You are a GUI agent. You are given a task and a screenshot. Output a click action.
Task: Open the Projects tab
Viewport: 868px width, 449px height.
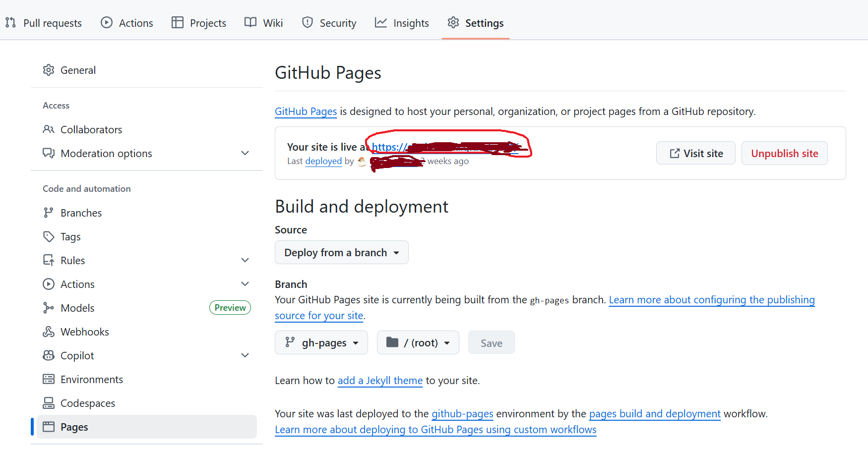coord(198,23)
